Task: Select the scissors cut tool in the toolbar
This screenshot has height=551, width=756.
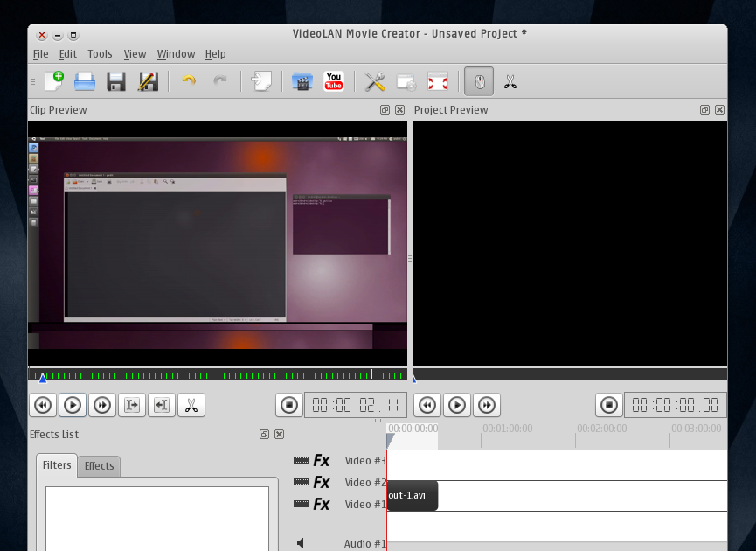Action: 510,81
